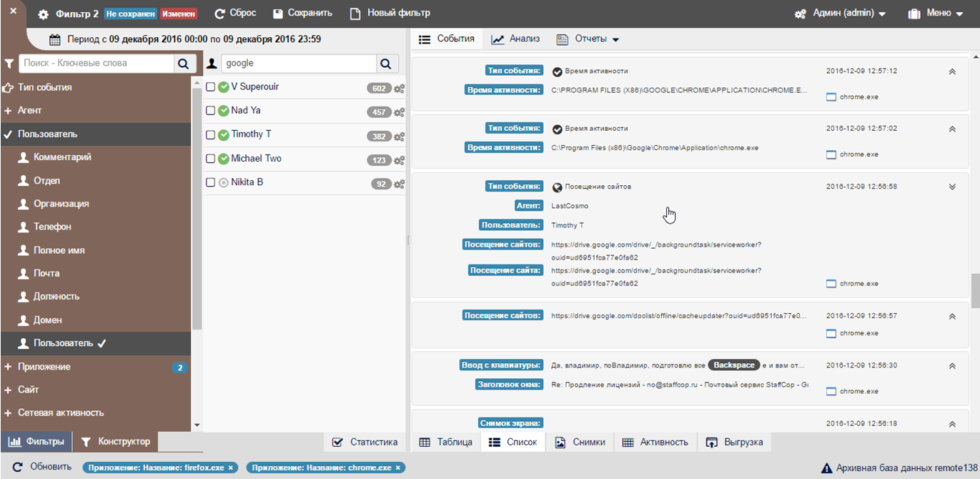The image size is (980, 479).
Task: Open gears icon for Michael Two
Action: tap(400, 160)
